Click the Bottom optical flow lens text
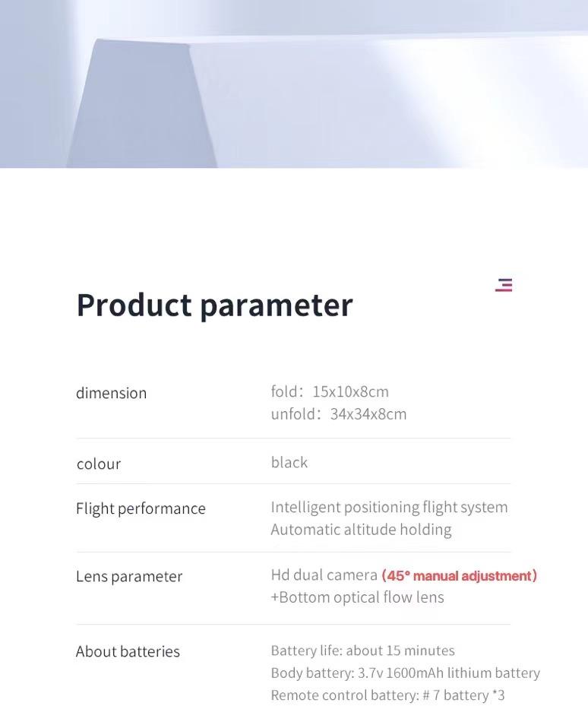The height and width of the screenshot is (706, 588). coord(357,597)
